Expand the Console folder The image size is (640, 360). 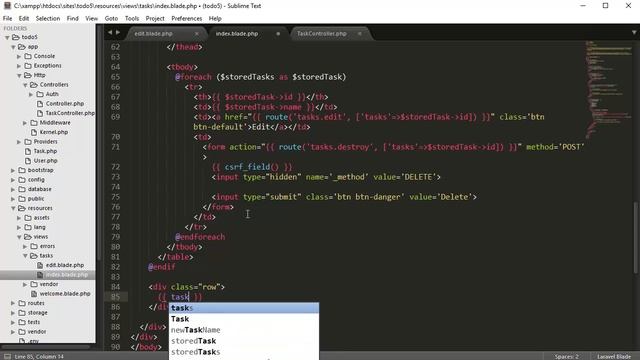[19, 56]
